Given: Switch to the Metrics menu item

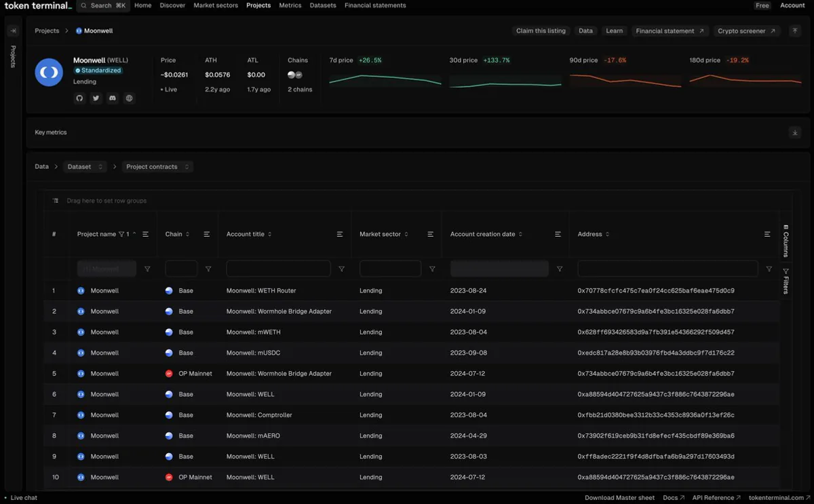Looking at the screenshot, I should tap(290, 5).
